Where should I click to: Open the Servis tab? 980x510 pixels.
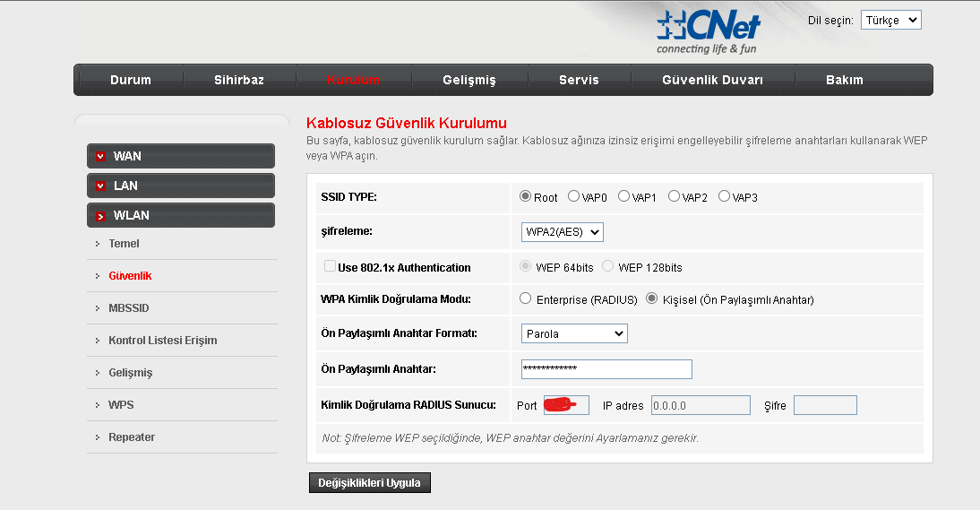point(579,80)
